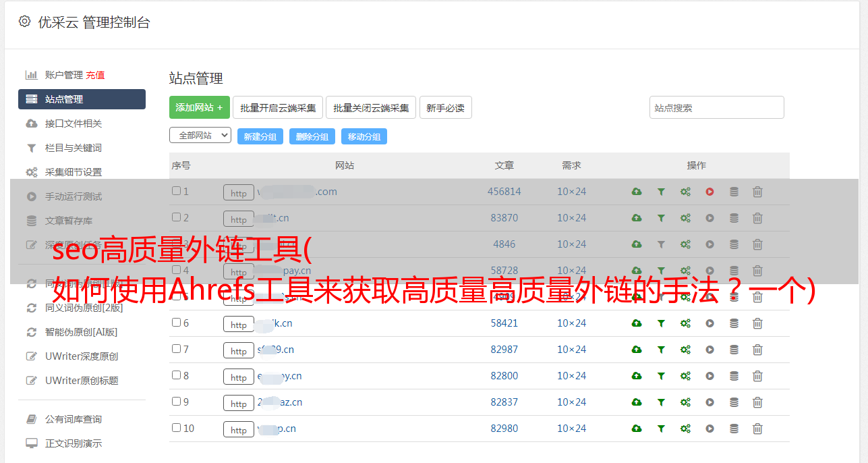The image size is (868, 463).
Task: Click the play icon in site row 6
Action: coord(710,323)
